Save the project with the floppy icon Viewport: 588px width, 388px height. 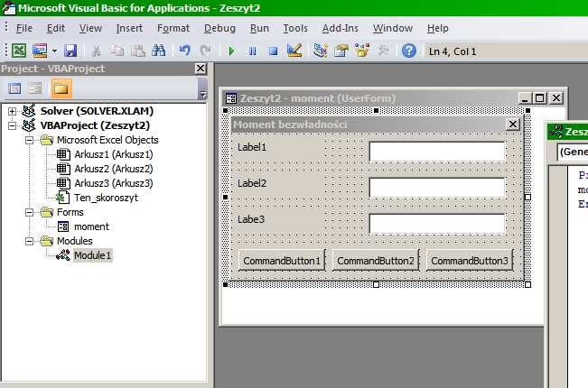[x=70, y=51]
